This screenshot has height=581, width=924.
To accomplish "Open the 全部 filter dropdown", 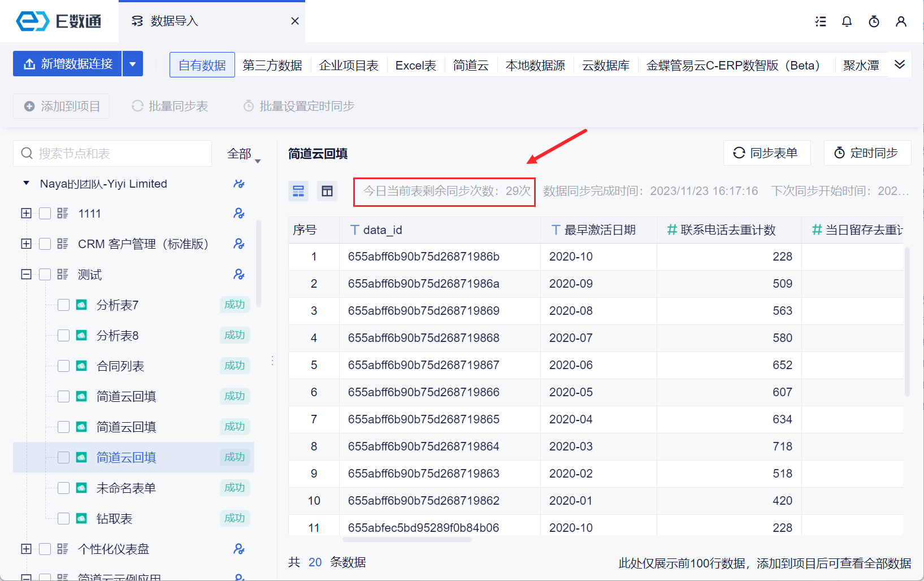I will [244, 154].
